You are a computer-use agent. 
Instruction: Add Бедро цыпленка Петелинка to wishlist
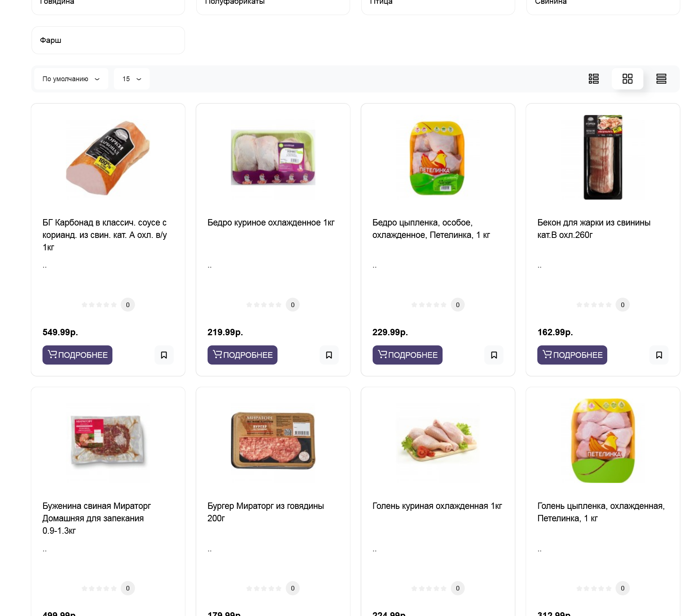tap(494, 355)
